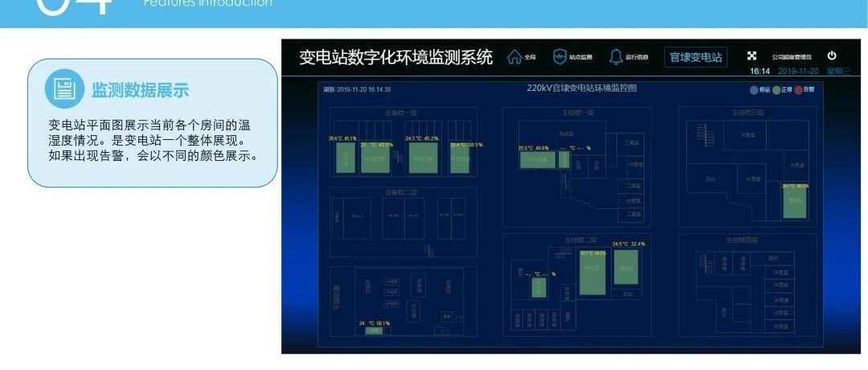Select small green room reading 24°C 50.1%

[x=374, y=331]
